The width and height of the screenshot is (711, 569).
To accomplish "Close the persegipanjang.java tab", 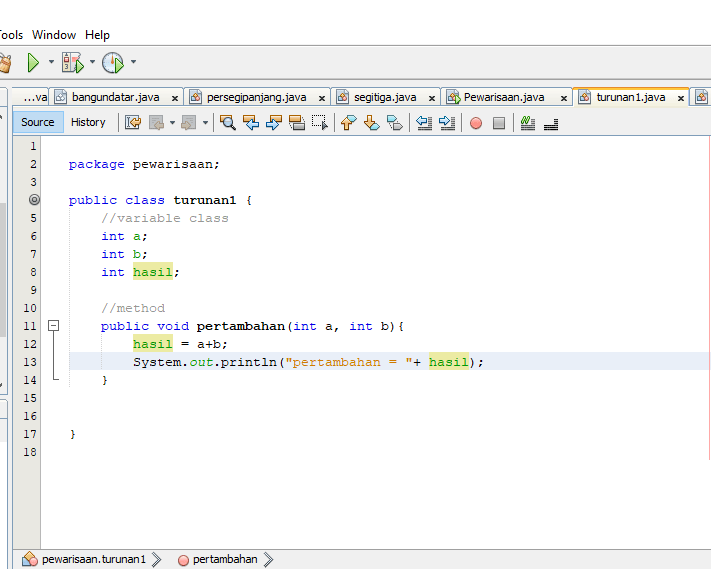I will [322, 98].
